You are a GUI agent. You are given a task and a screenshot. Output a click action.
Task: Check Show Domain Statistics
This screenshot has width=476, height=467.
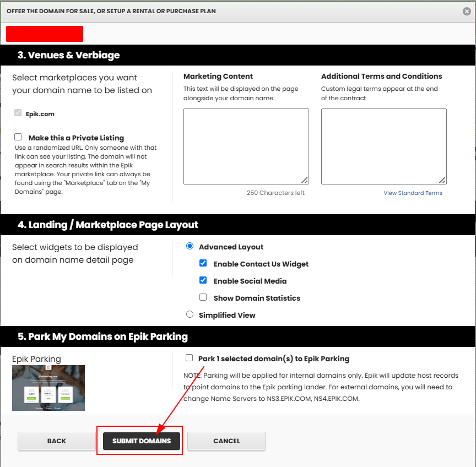pyautogui.click(x=203, y=297)
